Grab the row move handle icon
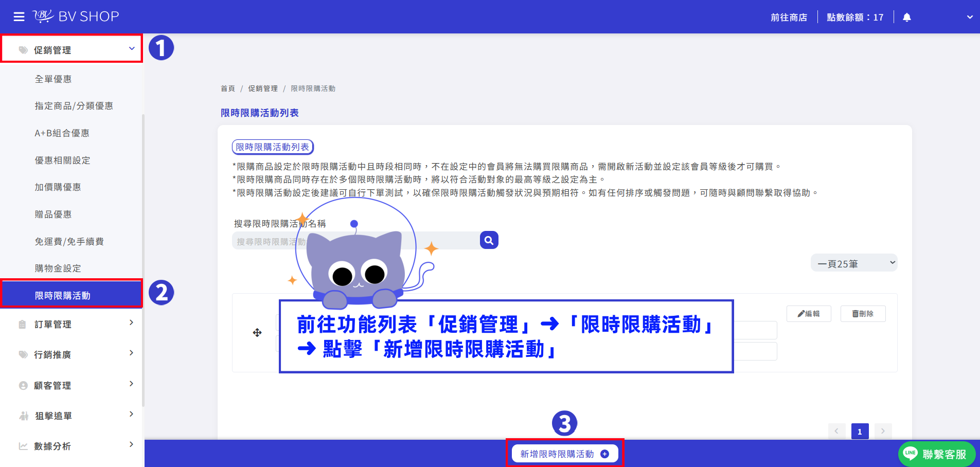This screenshot has width=980, height=467. [x=257, y=333]
